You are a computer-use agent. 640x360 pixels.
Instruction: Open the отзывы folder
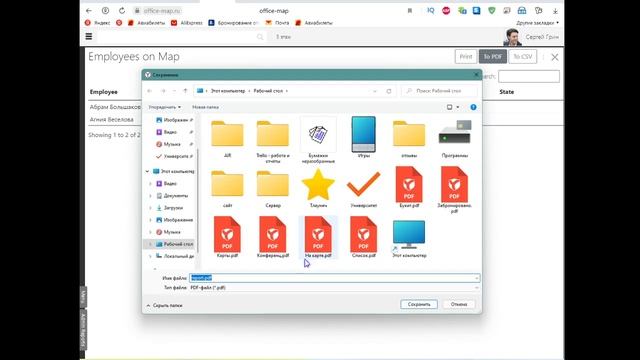(409, 138)
